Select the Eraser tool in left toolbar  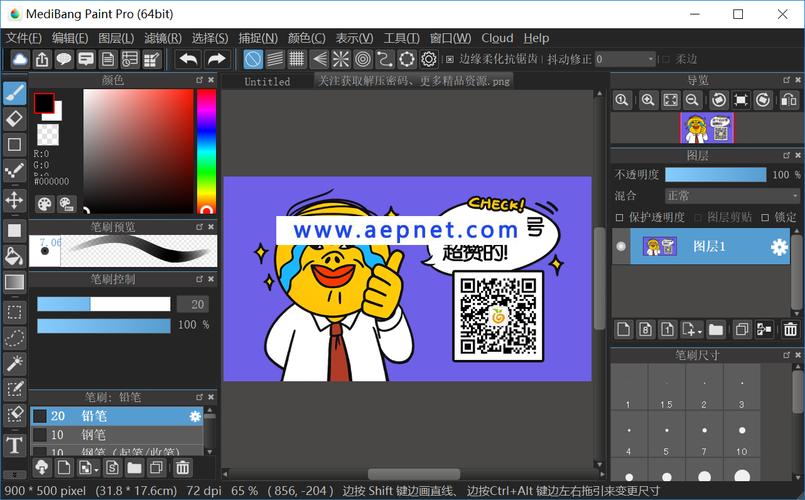tap(15, 119)
